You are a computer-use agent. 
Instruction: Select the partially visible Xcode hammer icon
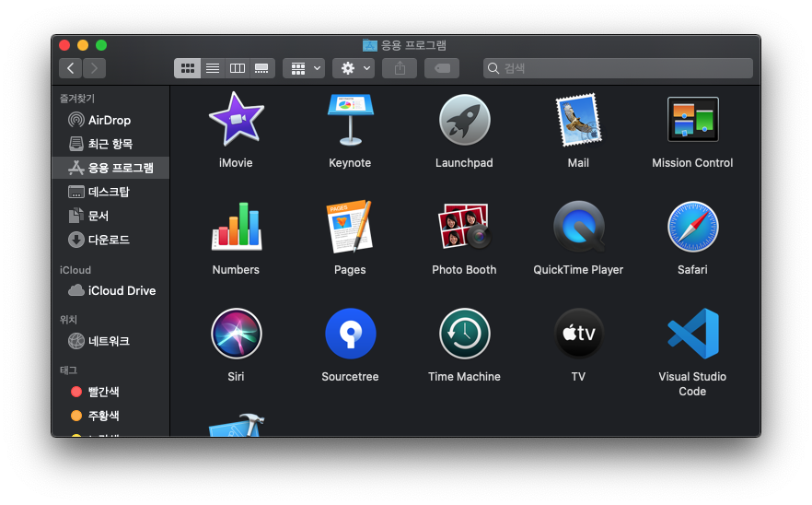[237, 425]
